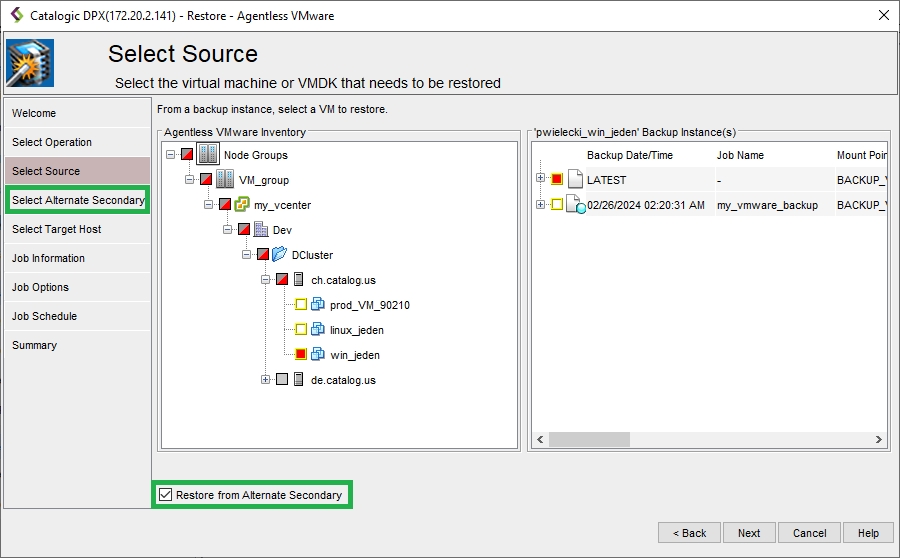Click the Node Groups server icon
This screenshot has width=900, height=558.
208,155
